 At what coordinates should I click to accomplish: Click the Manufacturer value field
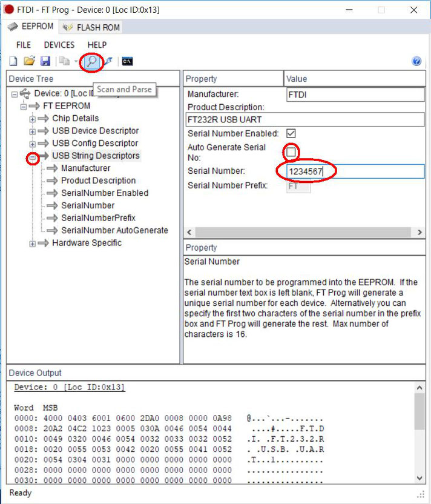pyautogui.click(x=355, y=94)
